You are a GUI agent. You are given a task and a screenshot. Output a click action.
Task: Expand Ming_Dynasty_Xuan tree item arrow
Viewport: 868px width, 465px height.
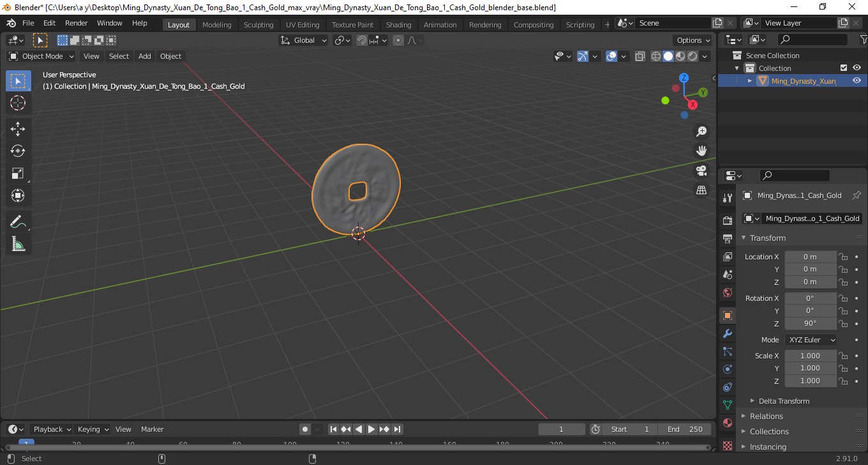pos(750,80)
